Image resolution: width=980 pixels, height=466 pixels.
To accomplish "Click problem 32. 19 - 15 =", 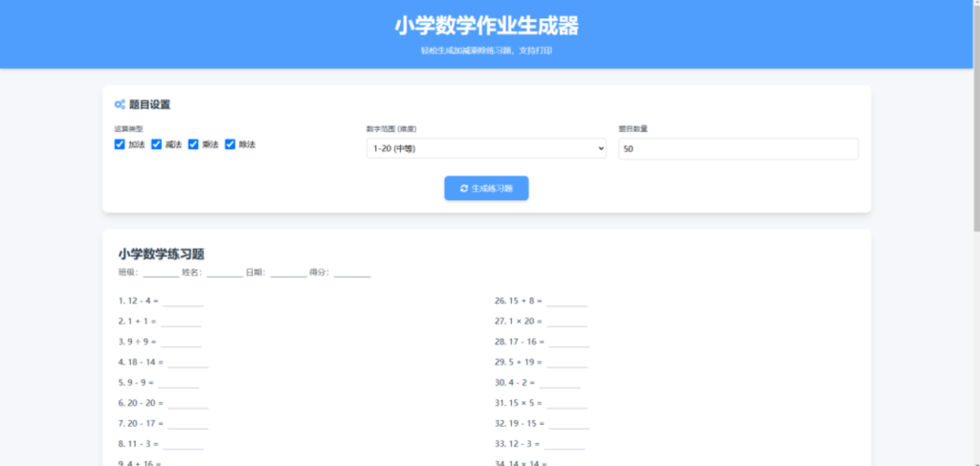I will coord(520,424).
